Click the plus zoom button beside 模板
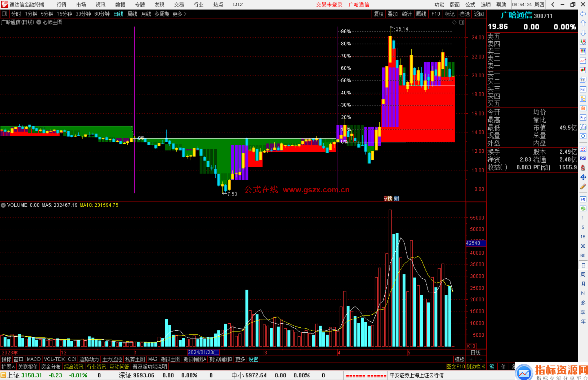588x380 pixels. click(471, 359)
